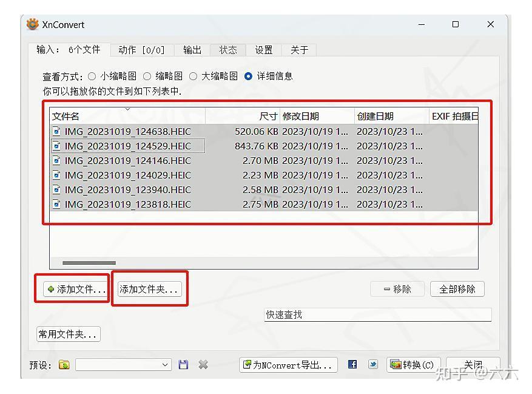Select row IMG_20231019_124029.HEIC
This screenshot has height=394, width=532.
[264, 175]
